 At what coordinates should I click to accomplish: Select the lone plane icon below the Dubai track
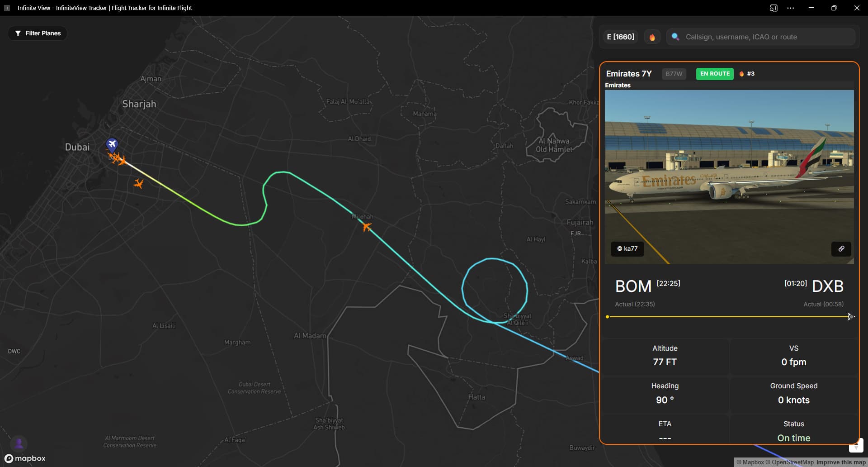[138, 183]
